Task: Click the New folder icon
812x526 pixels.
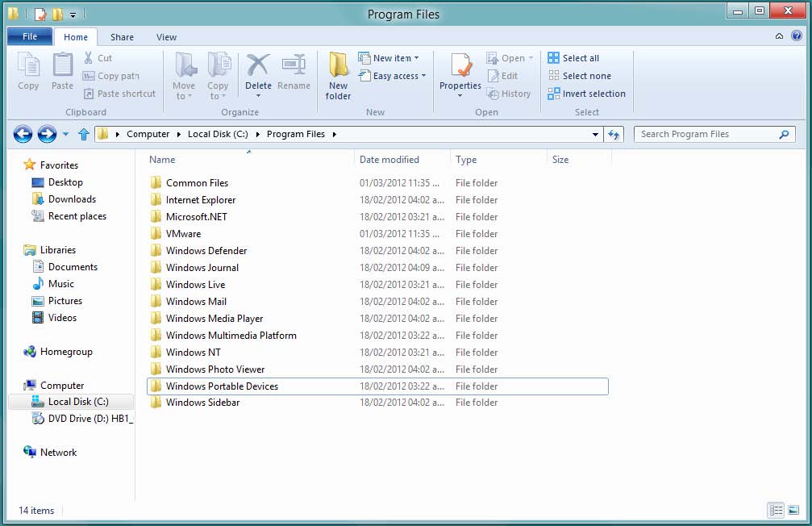Action: [x=338, y=77]
